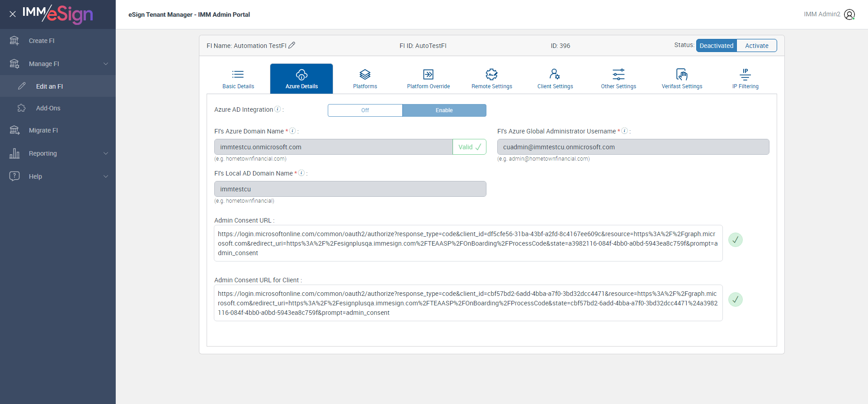868x404 pixels.
Task: Click the Reporting bar chart icon
Action: [14, 153]
